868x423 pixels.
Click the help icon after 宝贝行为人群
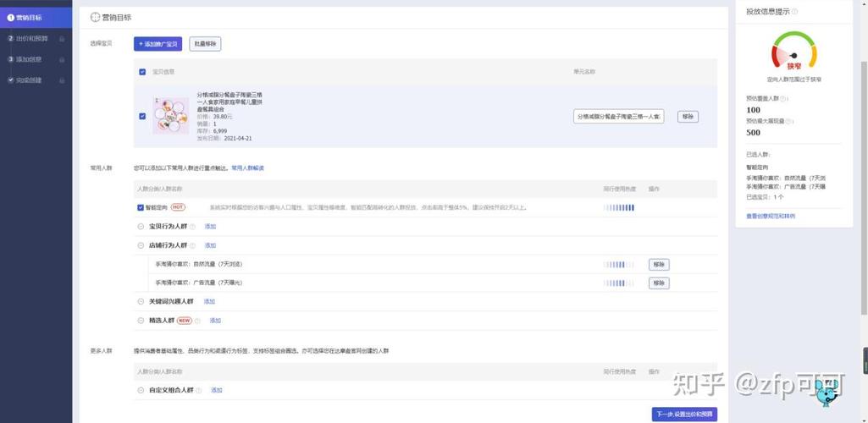coord(192,227)
